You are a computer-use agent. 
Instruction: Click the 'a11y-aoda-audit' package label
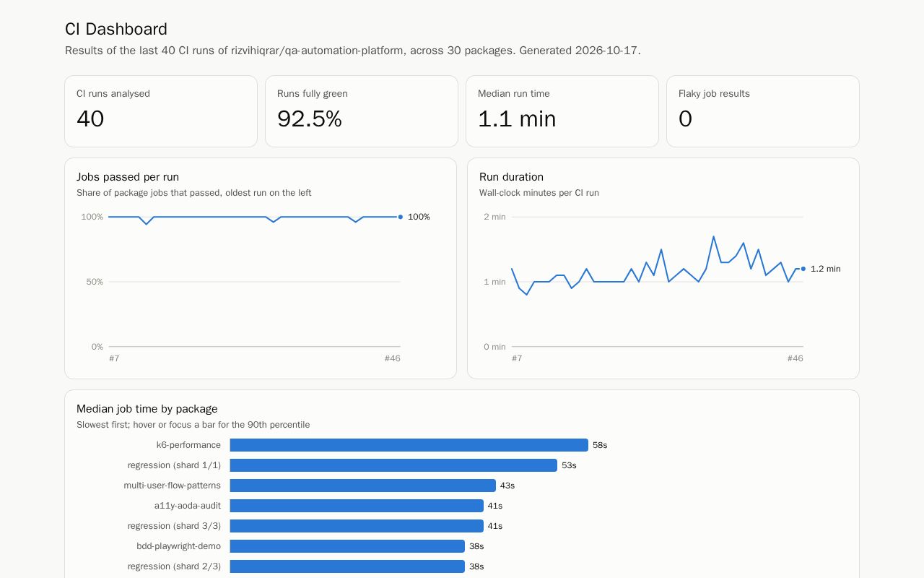pos(188,506)
